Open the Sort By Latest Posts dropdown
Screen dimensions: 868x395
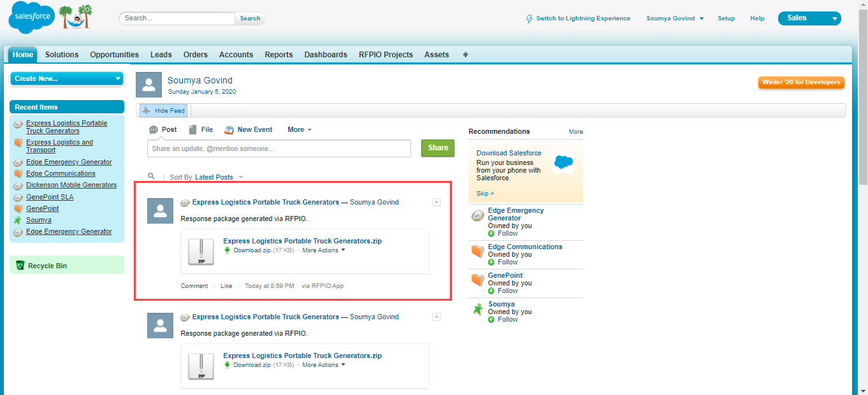pos(219,177)
